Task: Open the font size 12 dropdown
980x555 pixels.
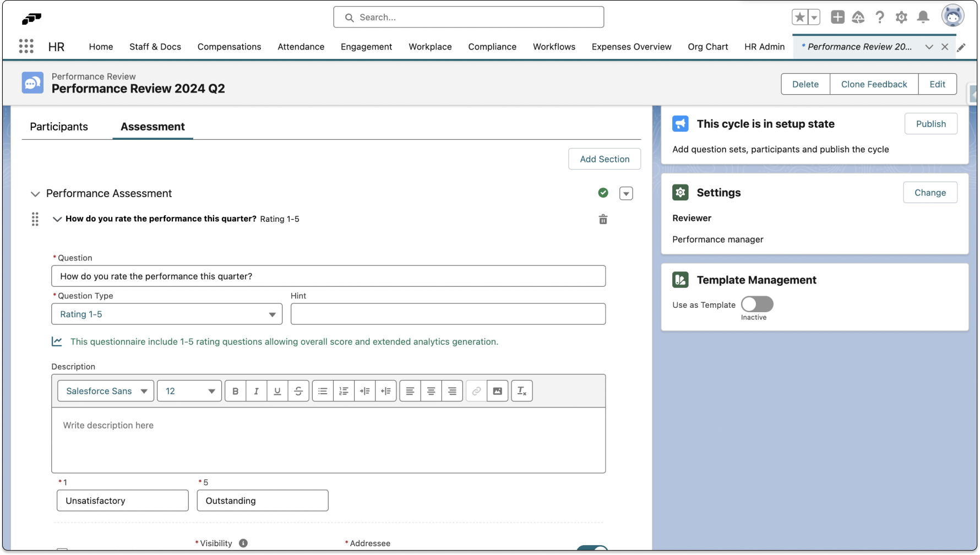Action: 189,391
